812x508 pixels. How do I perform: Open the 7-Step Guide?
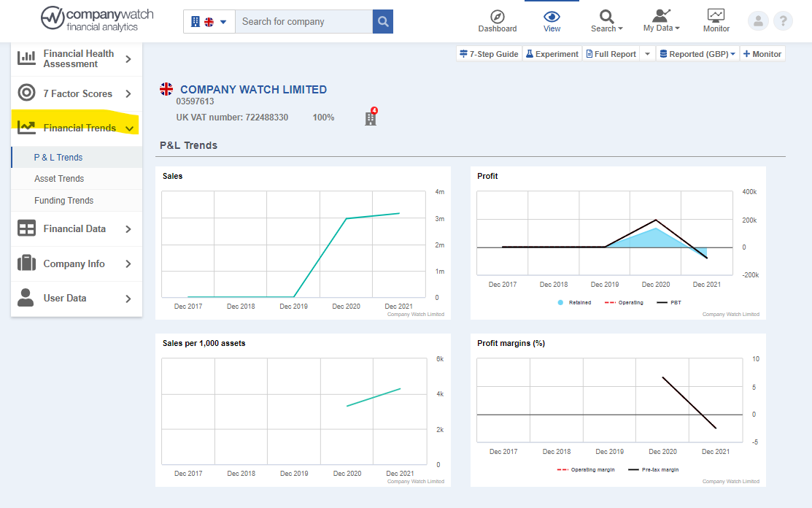click(489, 54)
